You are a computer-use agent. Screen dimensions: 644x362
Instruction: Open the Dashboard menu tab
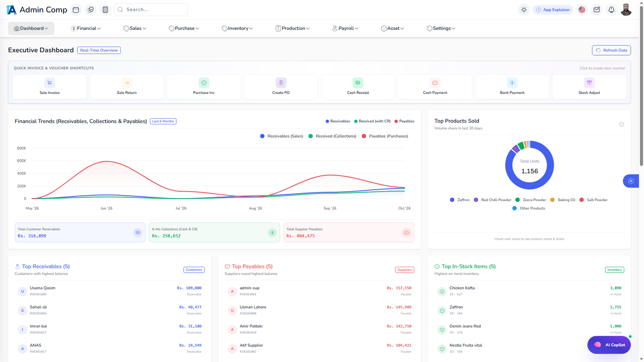point(31,29)
